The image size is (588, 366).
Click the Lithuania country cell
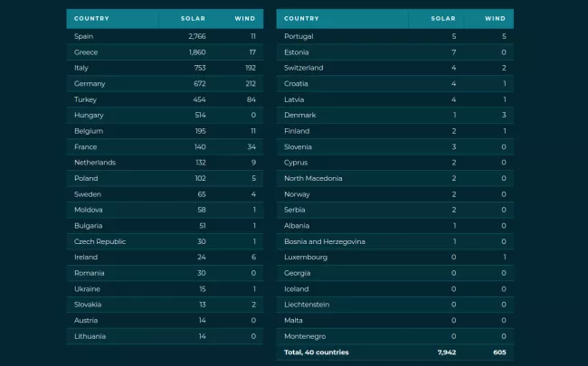tap(90, 336)
